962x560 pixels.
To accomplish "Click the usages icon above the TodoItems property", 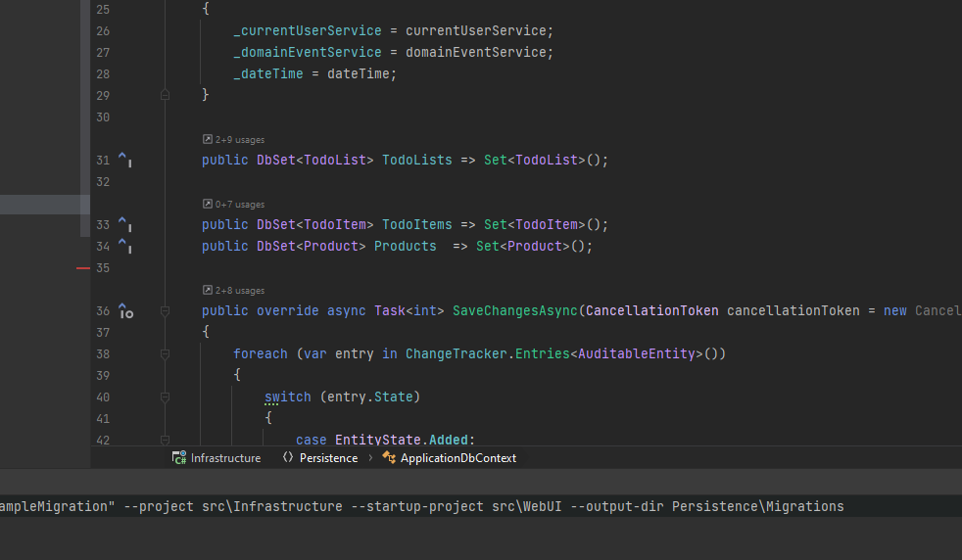I will (x=208, y=204).
